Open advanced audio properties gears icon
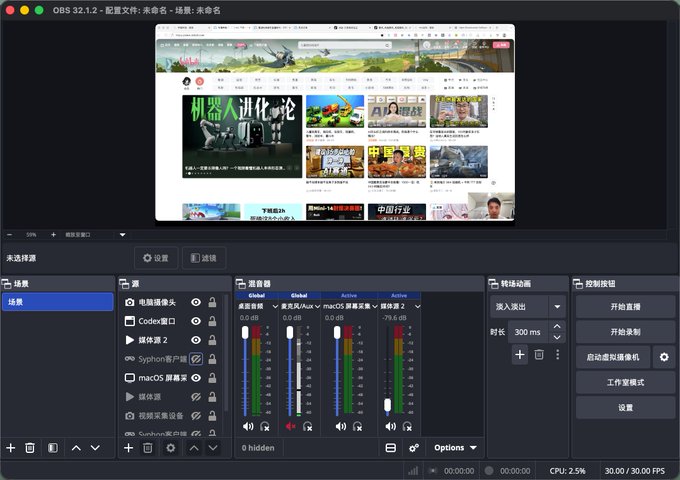Screen dimensions: 680x480 414,448
